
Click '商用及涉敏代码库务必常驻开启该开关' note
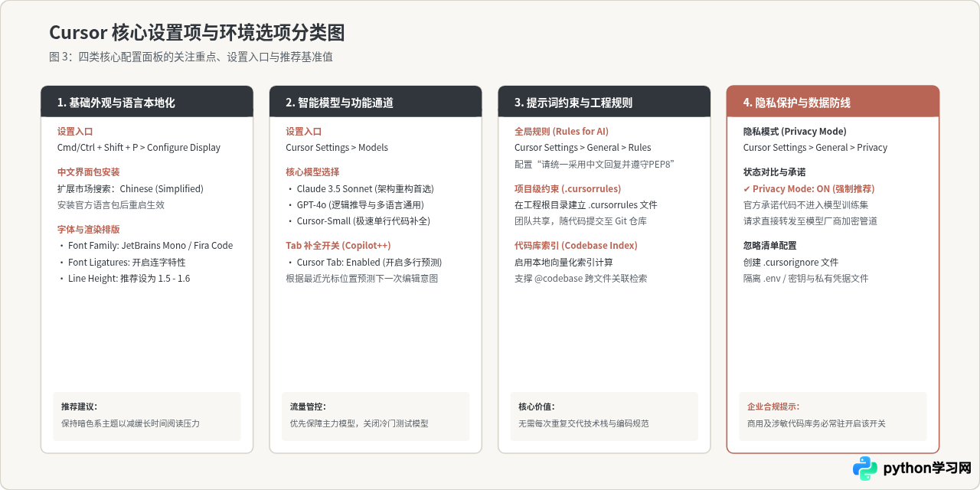coord(816,423)
